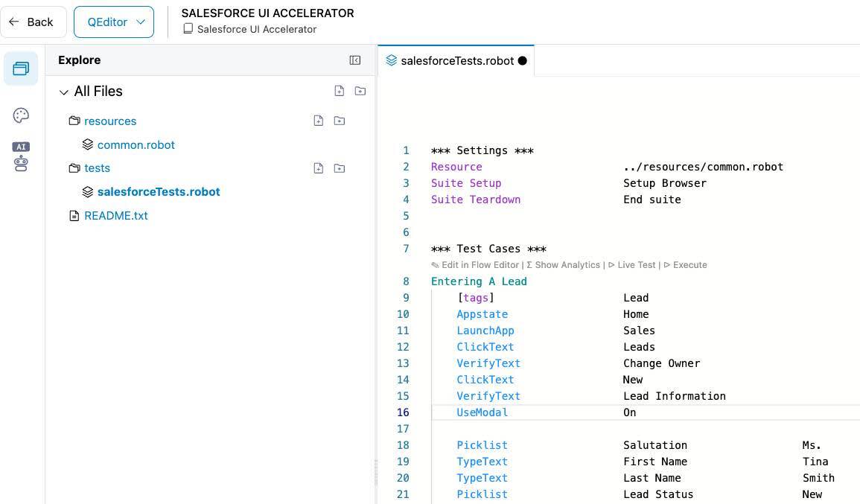Viewport: 860px width, 504px height.
Task: Add a new file in resources folder
Action: [x=319, y=121]
